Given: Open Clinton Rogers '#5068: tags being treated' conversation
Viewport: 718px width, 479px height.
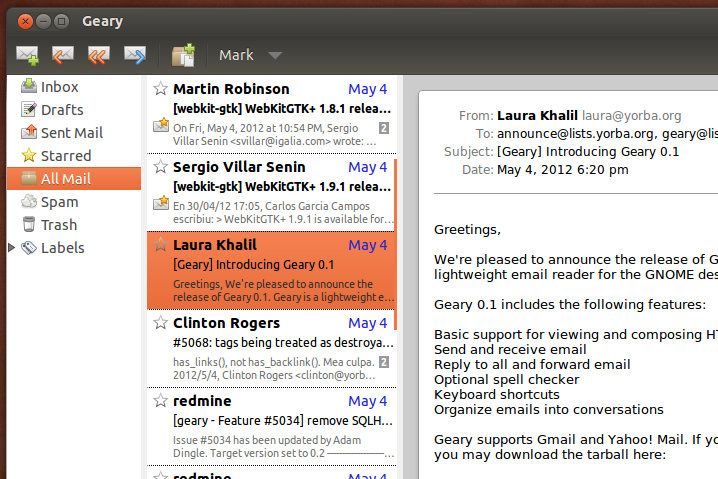Looking at the screenshot, I should coord(272,348).
